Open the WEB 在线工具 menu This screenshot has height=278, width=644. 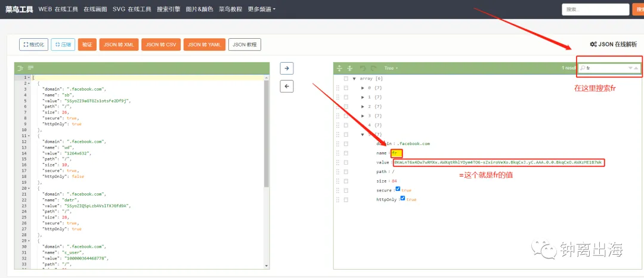click(x=58, y=9)
